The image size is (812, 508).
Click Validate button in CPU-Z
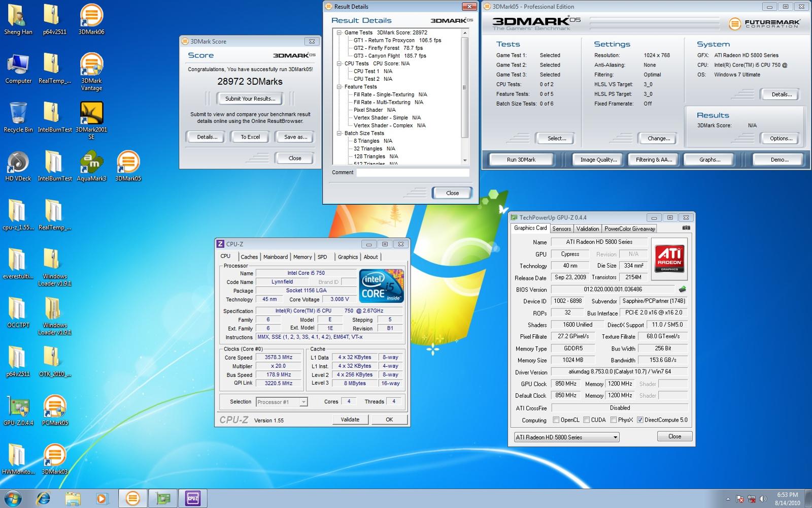pyautogui.click(x=350, y=420)
